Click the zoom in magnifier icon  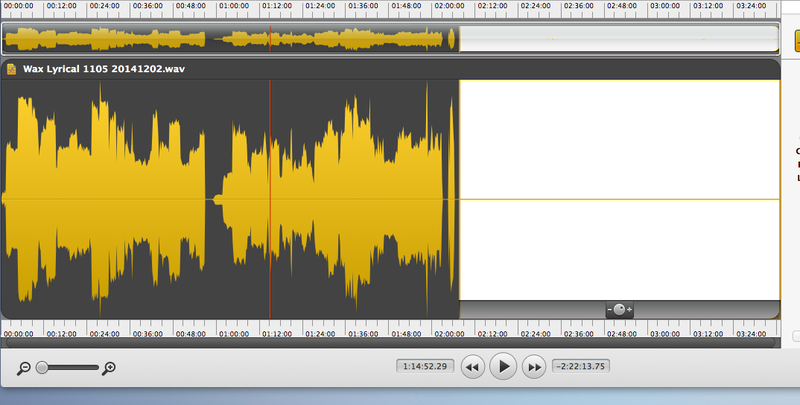coord(109,368)
